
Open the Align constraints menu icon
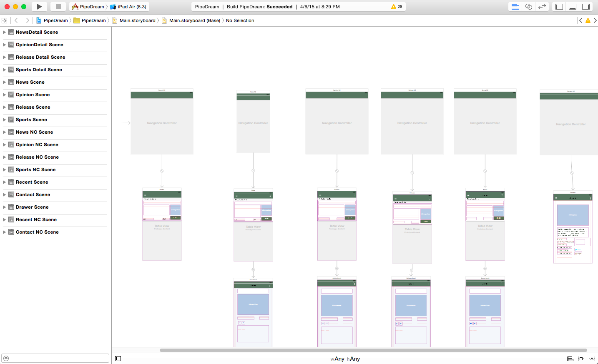click(x=570, y=359)
